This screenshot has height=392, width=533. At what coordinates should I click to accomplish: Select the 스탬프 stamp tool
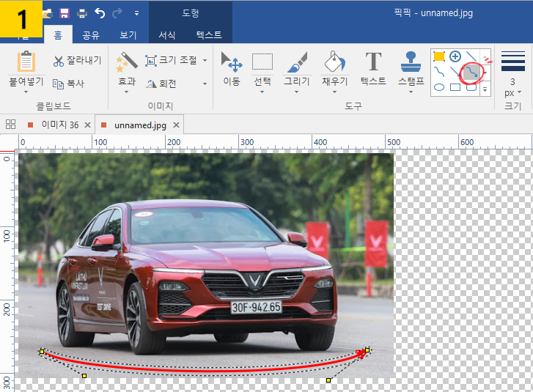[411, 62]
